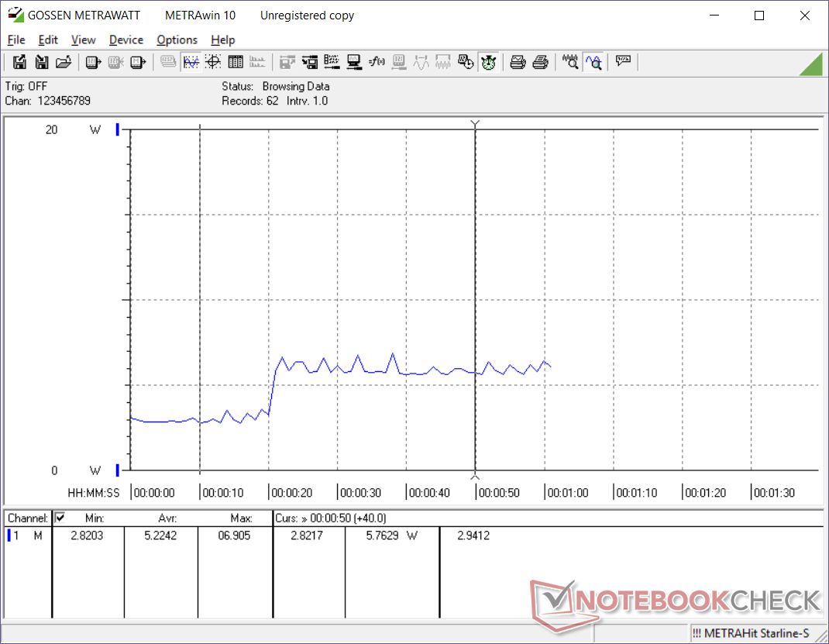This screenshot has width=829, height=644.
Task: Click the cursor line handle above the graph
Action: pos(476,124)
